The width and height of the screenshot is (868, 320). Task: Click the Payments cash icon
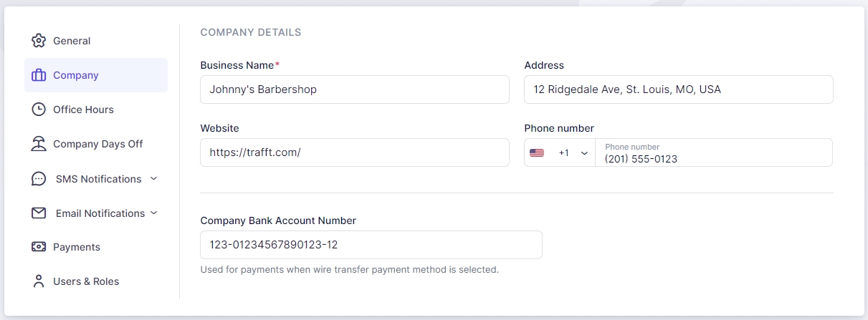click(39, 247)
